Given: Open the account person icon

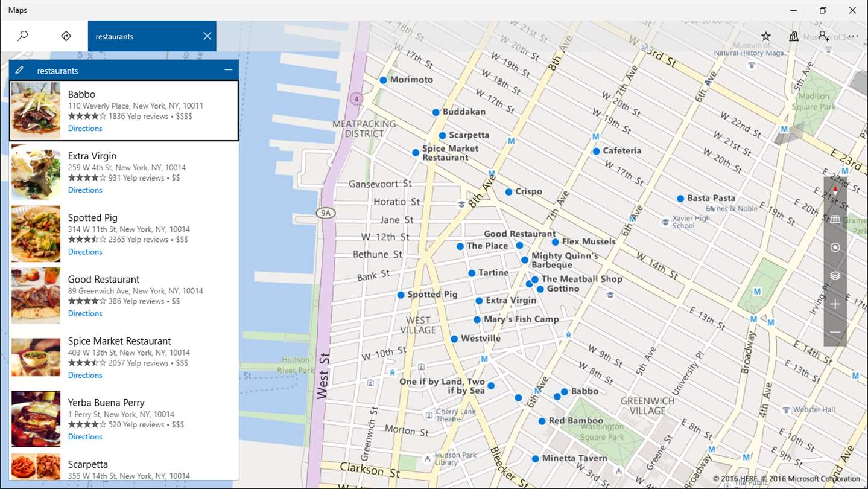Looking at the screenshot, I should pos(823,36).
